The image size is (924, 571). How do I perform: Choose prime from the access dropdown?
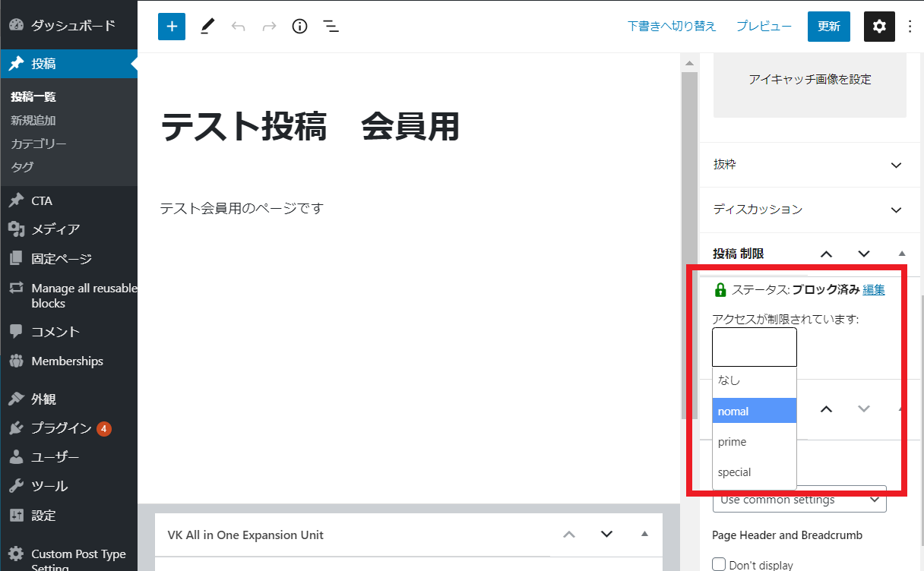click(755, 442)
